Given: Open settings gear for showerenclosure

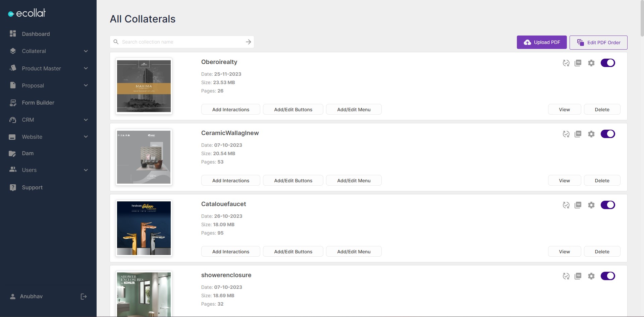Looking at the screenshot, I should (x=591, y=276).
